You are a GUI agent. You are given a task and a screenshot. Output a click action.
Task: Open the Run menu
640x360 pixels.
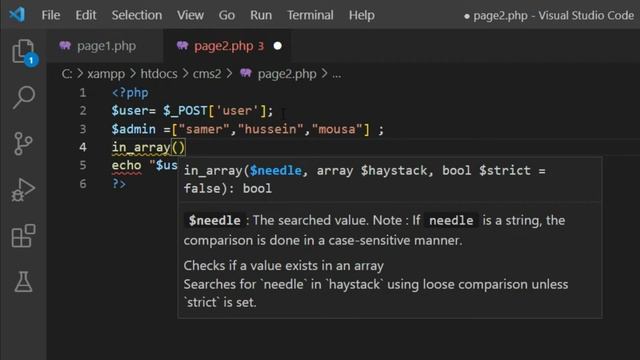pyautogui.click(x=261, y=15)
